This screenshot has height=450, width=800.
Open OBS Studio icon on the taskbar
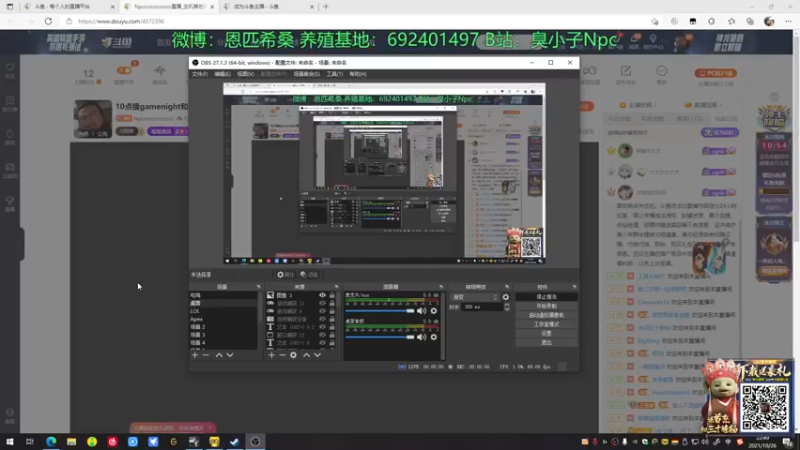click(x=256, y=442)
